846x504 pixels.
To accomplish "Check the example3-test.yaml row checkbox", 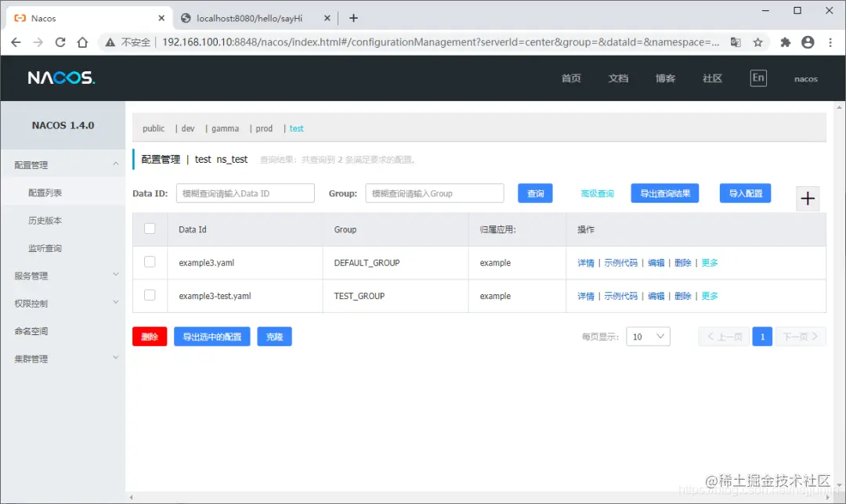I will (x=150, y=295).
